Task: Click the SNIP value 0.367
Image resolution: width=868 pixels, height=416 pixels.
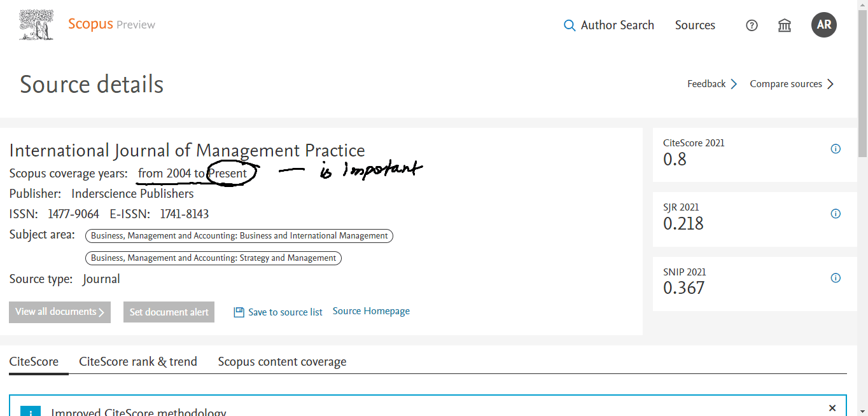Action: (x=684, y=288)
